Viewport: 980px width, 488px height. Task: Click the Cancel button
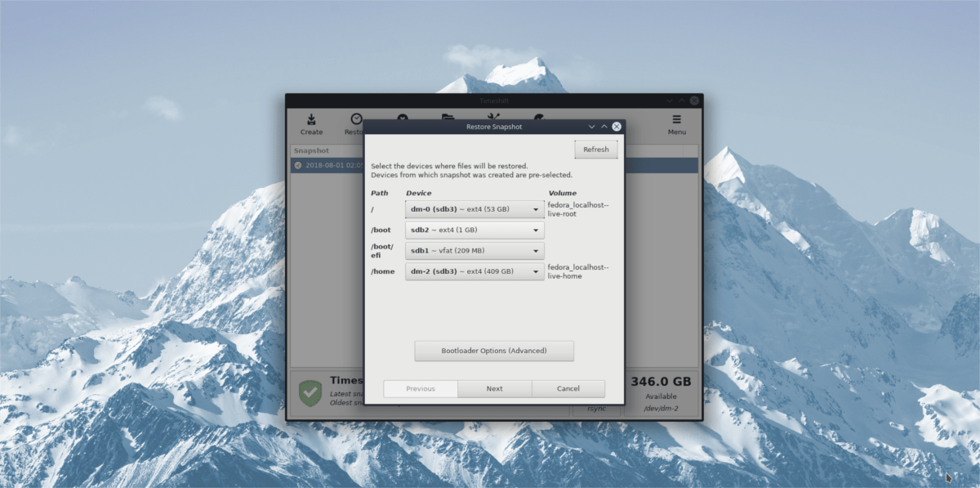tap(568, 389)
